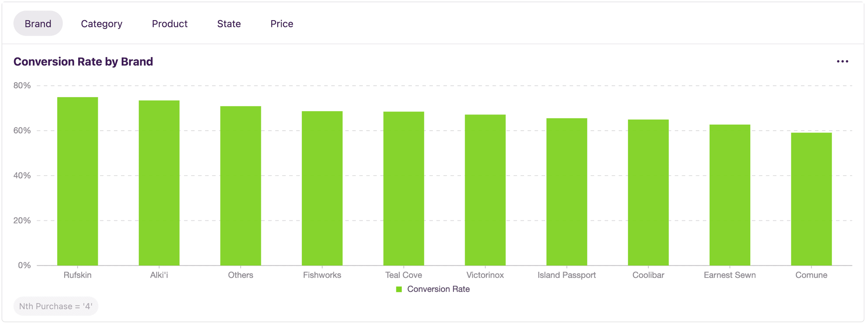Click the Nth Purchase = '4' filter chip
Image resolution: width=868 pixels, height=326 pixels.
[56, 306]
